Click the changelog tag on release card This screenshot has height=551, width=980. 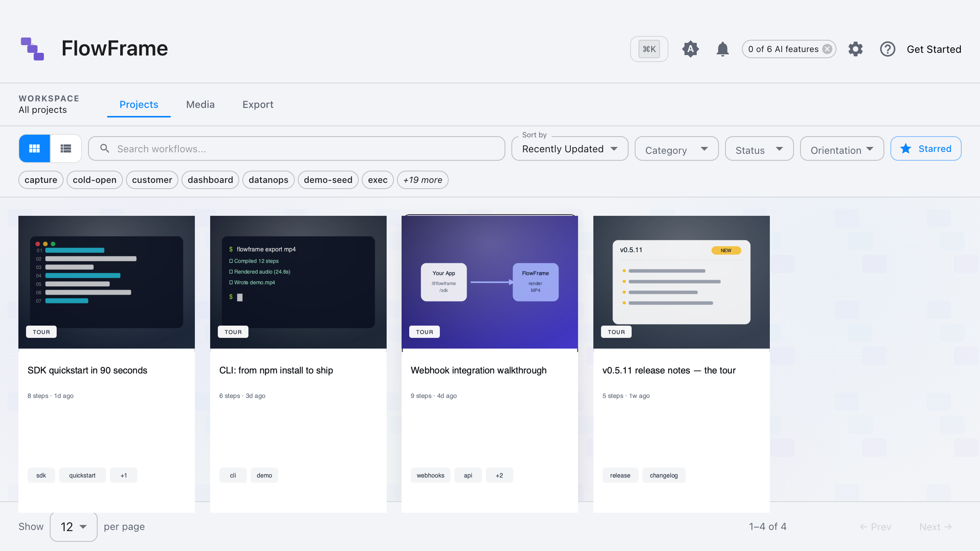point(663,475)
